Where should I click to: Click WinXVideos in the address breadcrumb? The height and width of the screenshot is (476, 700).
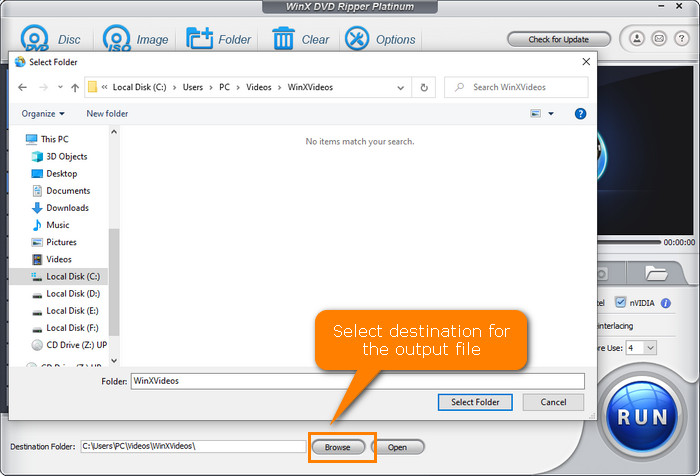click(x=310, y=87)
